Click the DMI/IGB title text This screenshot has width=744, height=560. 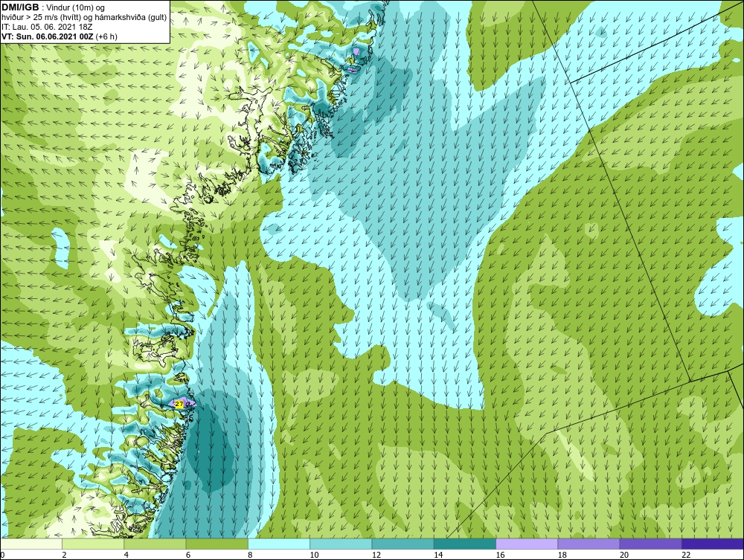click(x=20, y=7)
